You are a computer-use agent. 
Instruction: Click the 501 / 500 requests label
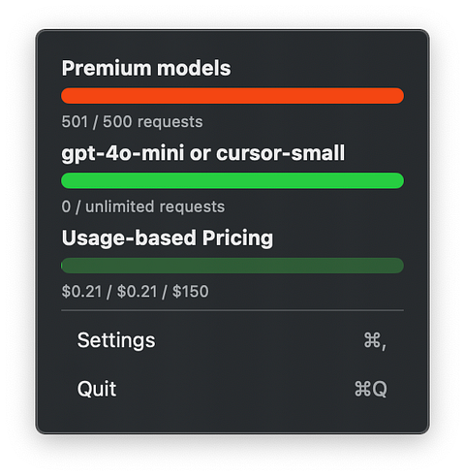pos(132,122)
